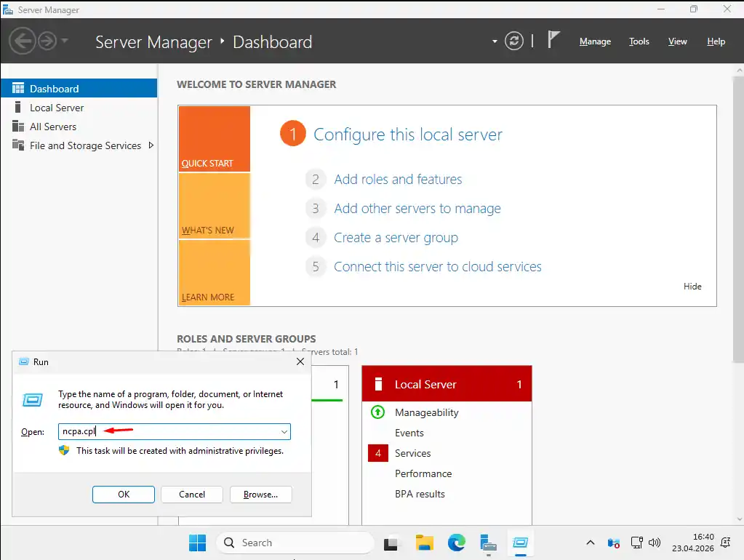Click Add roles and features link
Viewport: 744px width, 560px height.
[398, 180]
